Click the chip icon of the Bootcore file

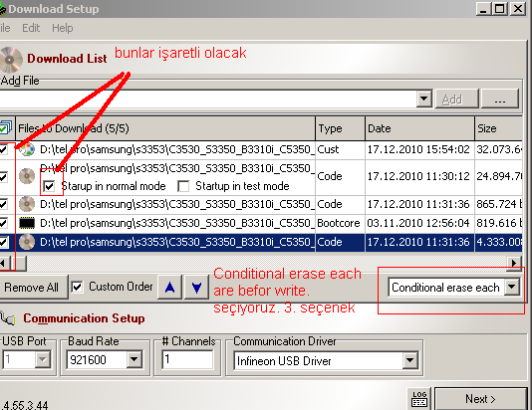27,223
